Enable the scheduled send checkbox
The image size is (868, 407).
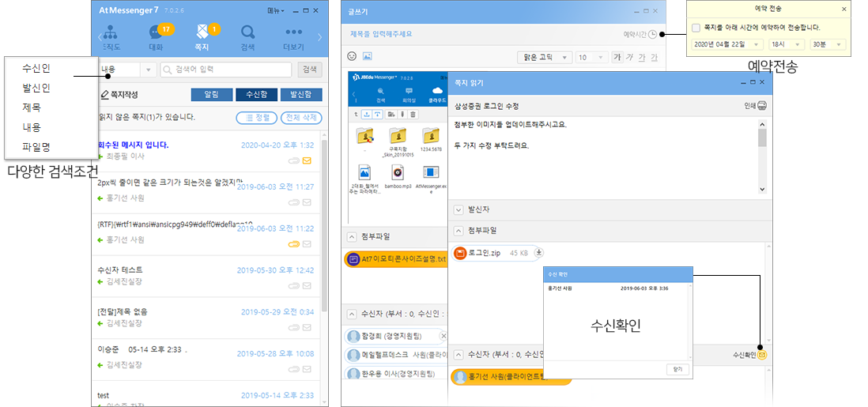(696, 27)
